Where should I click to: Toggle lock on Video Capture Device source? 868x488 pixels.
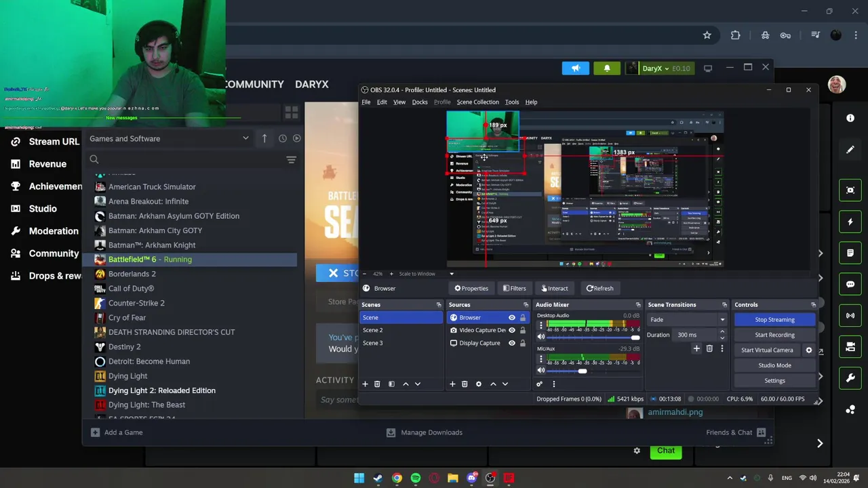coord(522,330)
